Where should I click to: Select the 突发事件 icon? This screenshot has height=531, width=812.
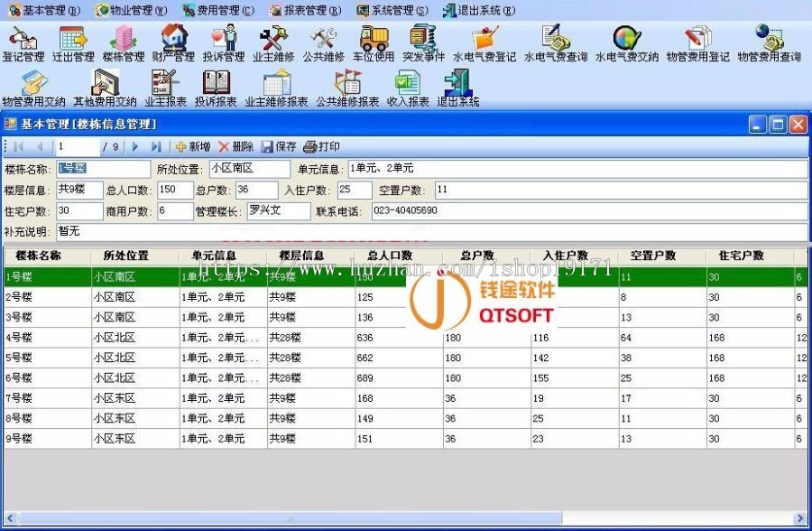click(424, 43)
